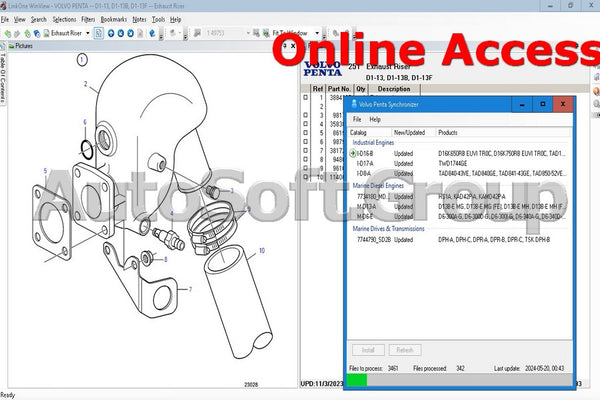Collapse the Marine Diesel Engines group
The image size is (600, 400).
pyautogui.click(x=378, y=186)
